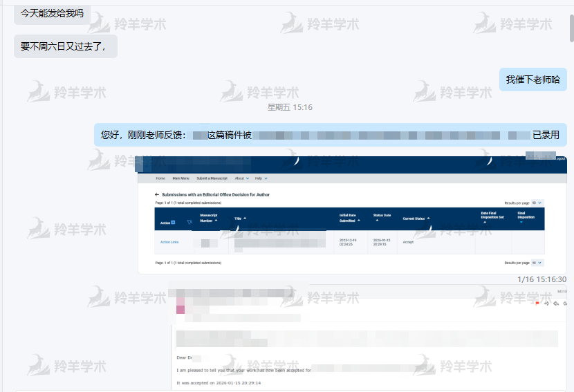Click the red flag icon on email
Image resolution: width=574 pixels, height=392 pixels.
(x=537, y=304)
